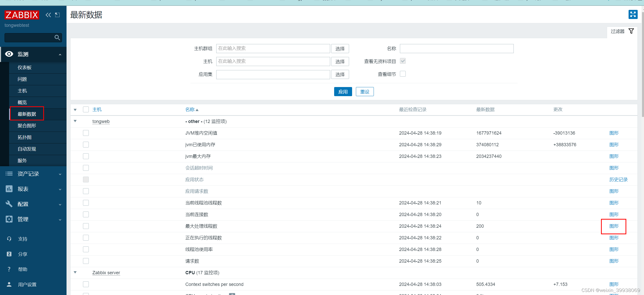The width and height of the screenshot is (644, 295).
Task: Open 聚合图形 menu item
Action: [38, 126]
